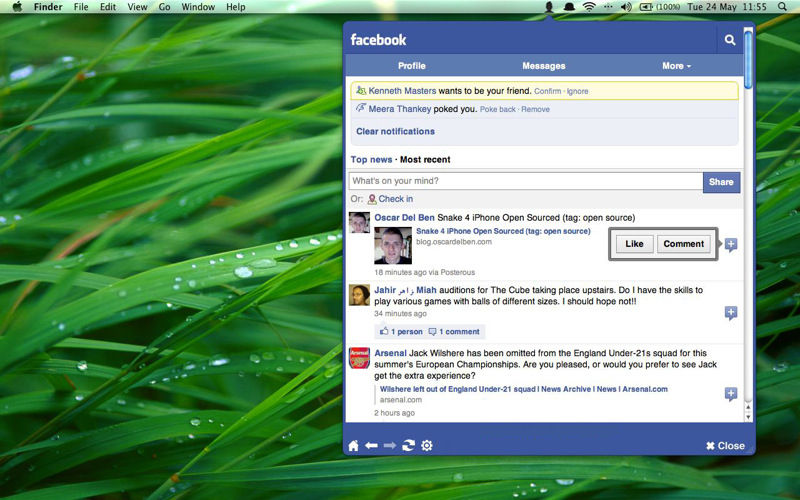Ignore Kenneth Masters' friend request

click(578, 91)
